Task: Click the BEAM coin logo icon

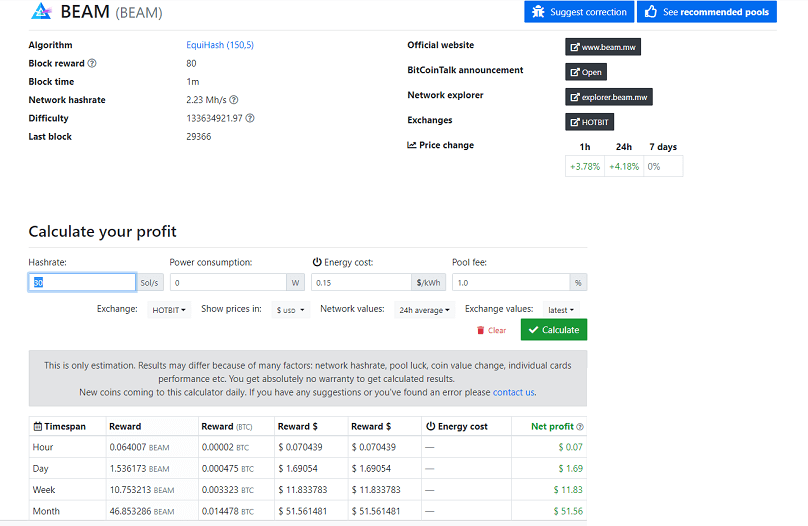Action: click(x=41, y=11)
